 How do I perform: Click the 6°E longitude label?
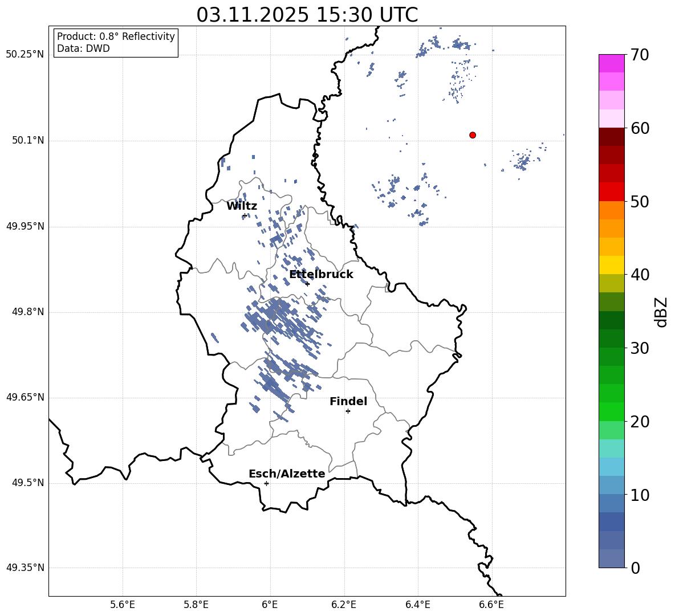pos(270,605)
